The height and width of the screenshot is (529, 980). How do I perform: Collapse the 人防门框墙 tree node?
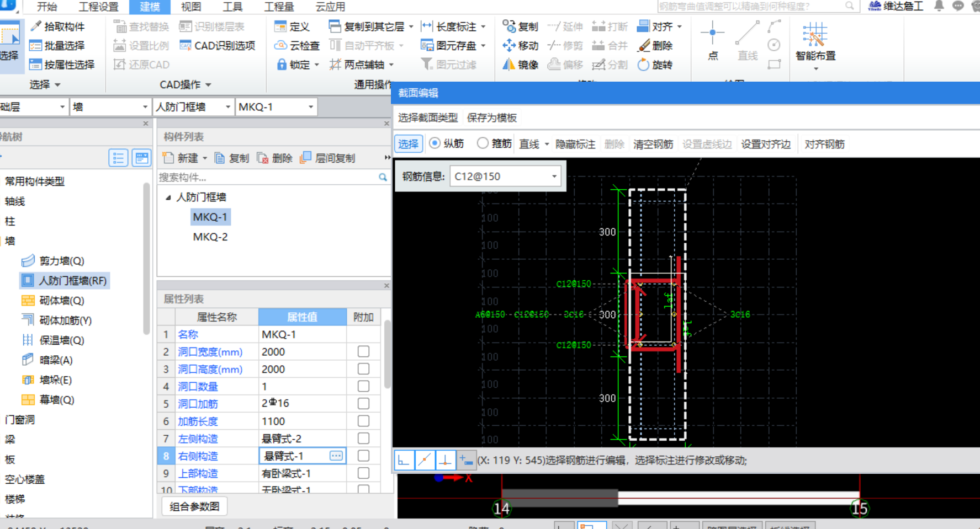tap(168, 197)
